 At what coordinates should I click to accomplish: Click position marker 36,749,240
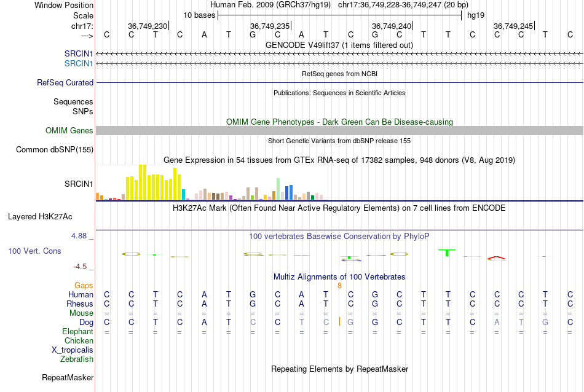392,26
